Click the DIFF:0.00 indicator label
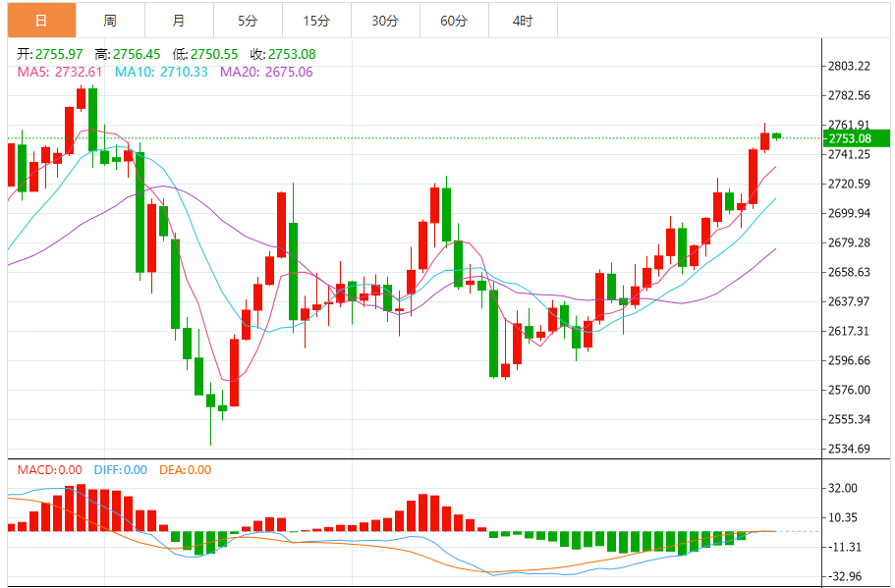 point(121,470)
